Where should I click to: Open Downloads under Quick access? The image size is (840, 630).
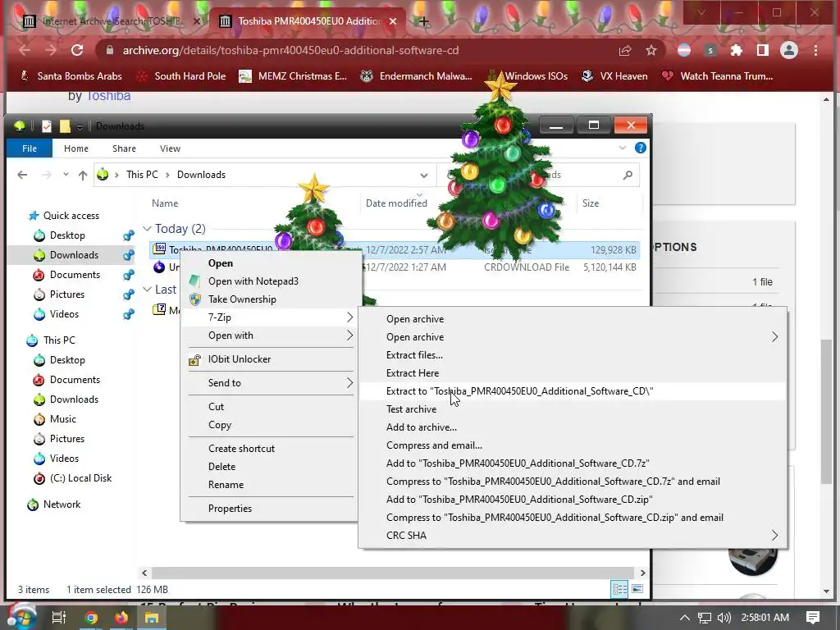click(x=74, y=255)
